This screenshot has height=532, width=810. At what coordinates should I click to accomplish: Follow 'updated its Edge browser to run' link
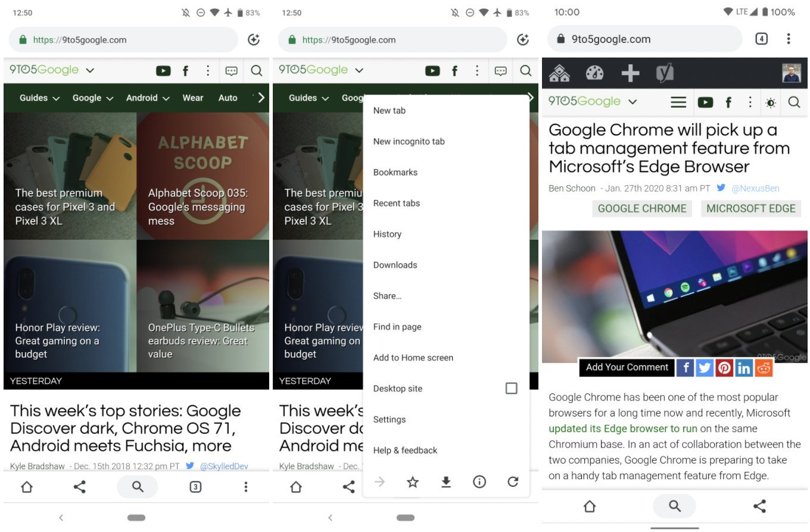623,428
